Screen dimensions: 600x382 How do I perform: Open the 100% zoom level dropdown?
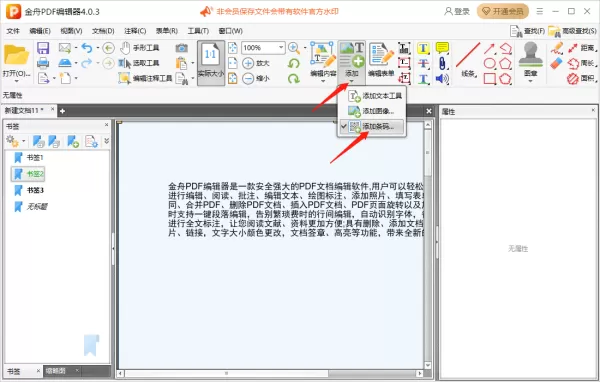281,47
